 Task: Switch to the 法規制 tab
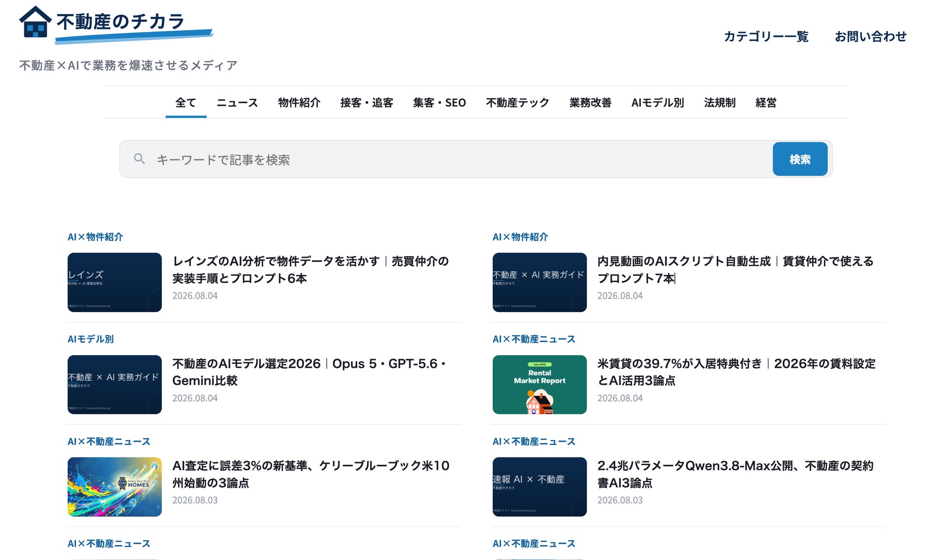[719, 103]
